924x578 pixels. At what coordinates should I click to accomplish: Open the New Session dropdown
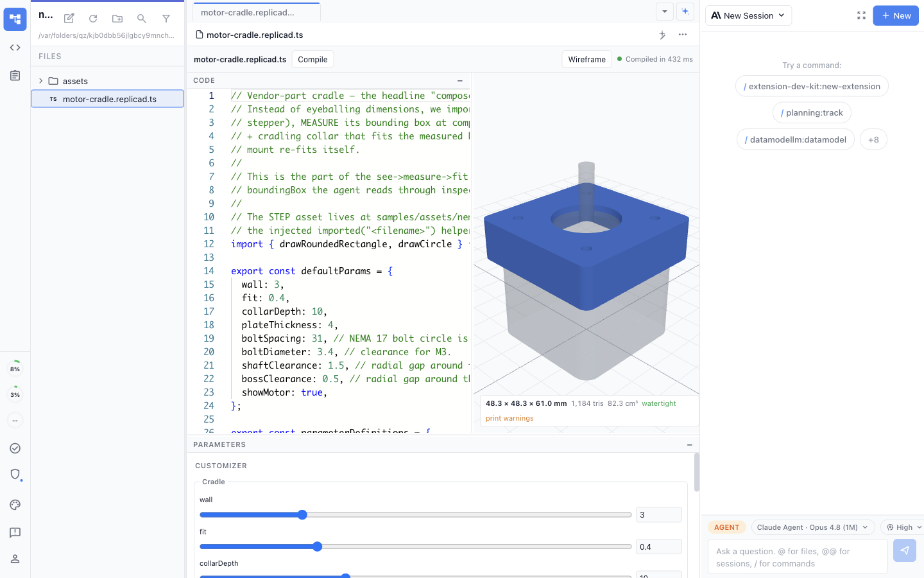[748, 15]
